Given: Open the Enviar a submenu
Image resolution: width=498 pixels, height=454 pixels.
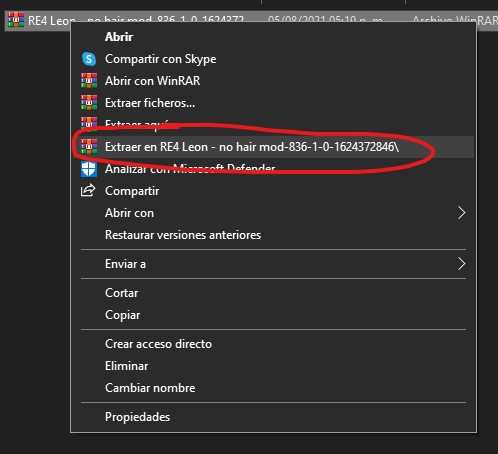Looking at the screenshot, I should click(125, 264).
